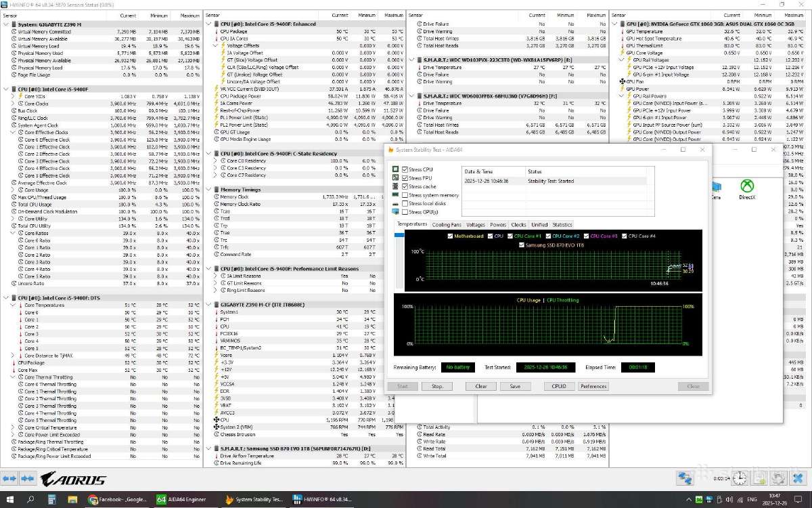Click the DirectX icon in background window

(746, 190)
